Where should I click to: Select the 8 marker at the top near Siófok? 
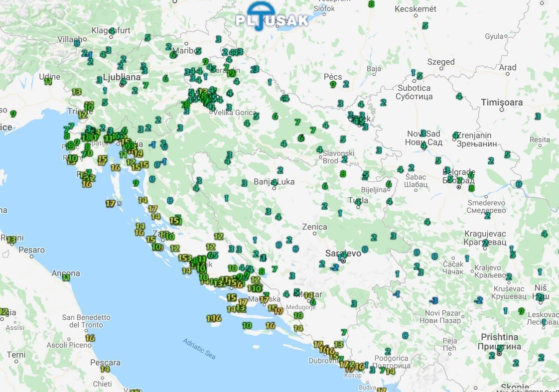coord(371,4)
